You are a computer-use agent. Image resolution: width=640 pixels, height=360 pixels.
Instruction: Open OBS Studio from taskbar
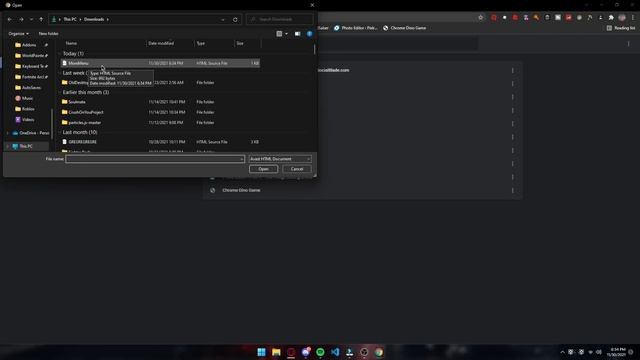coord(364,352)
